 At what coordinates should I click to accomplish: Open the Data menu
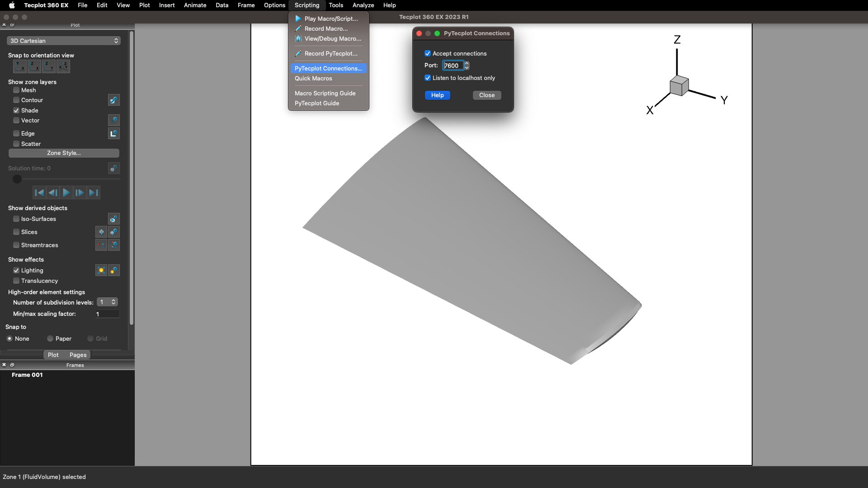[x=222, y=5]
